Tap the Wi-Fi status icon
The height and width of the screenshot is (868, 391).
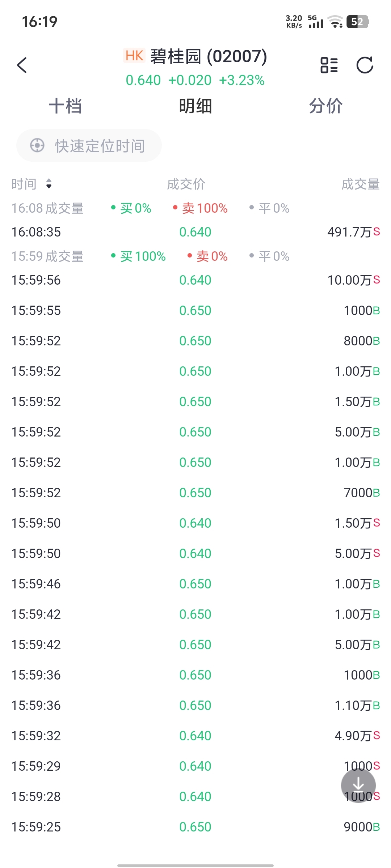tap(335, 22)
